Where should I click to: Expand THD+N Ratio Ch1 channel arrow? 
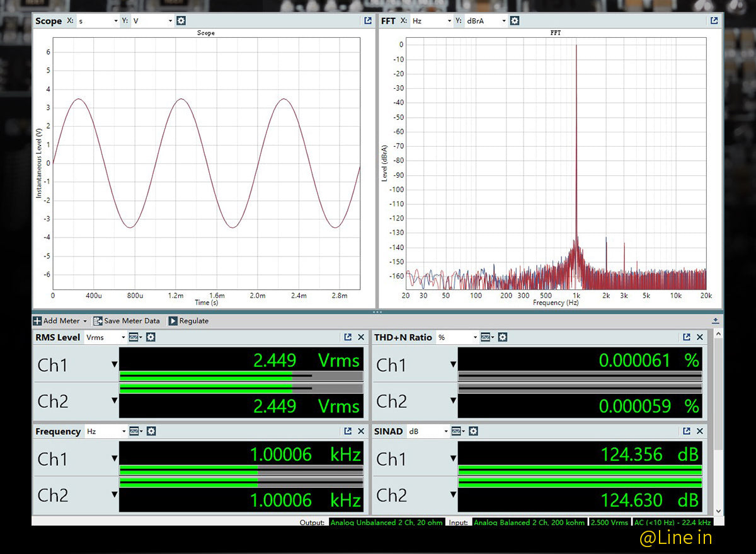[453, 364]
